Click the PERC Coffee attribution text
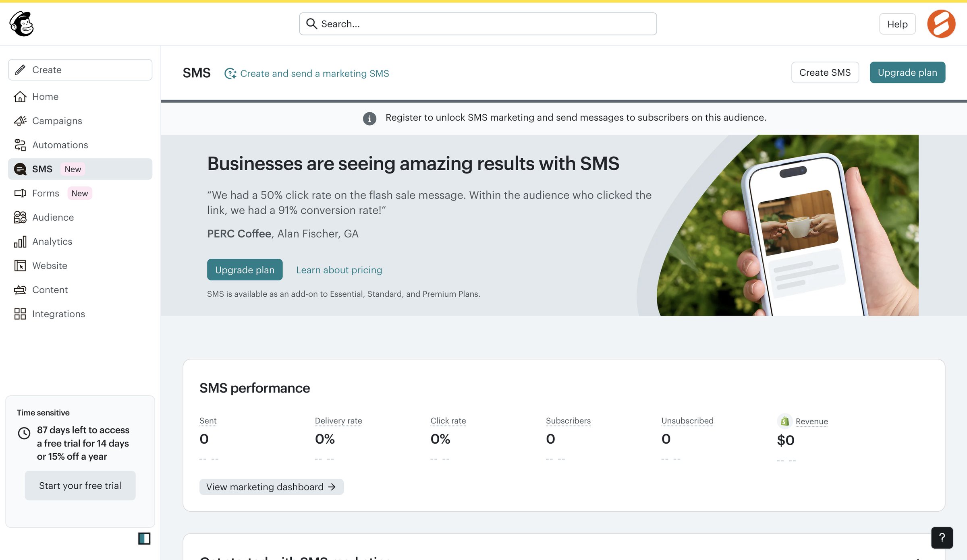The image size is (967, 560). tap(282, 234)
